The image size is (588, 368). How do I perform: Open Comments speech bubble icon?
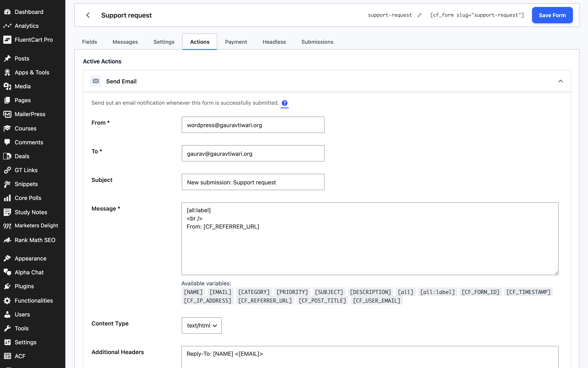pyautogui.click(x=7, y=142)
